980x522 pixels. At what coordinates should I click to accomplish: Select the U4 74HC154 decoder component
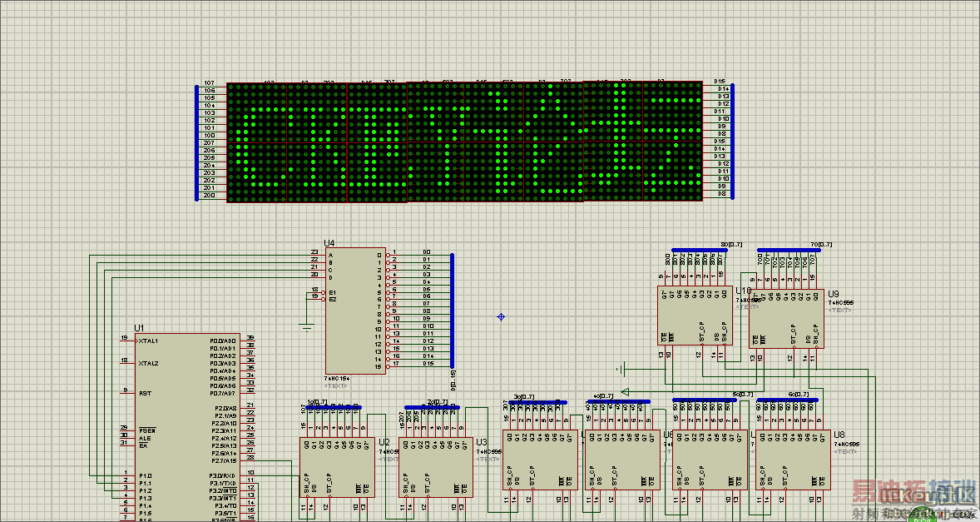[x=355, y=311]
